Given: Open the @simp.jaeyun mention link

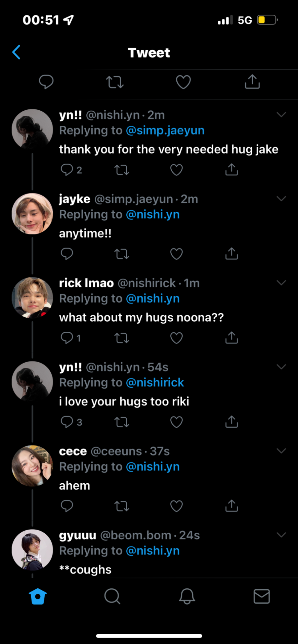Looking at the screenshot, I should pos(165,130).
